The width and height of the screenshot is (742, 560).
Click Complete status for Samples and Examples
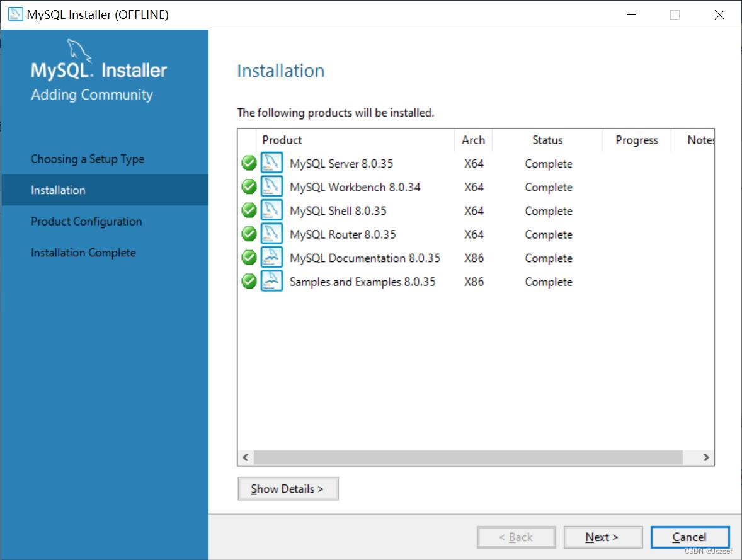(549, 282)
